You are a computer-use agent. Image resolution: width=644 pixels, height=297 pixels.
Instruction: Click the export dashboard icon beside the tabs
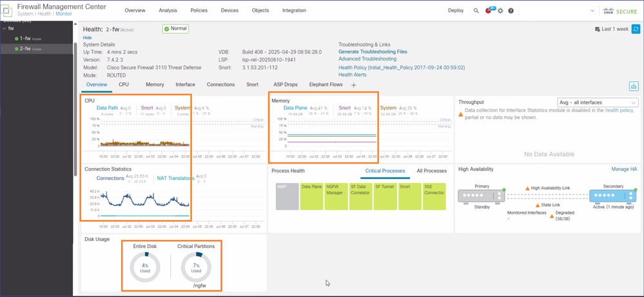pyautogui.click(x=633, y=86)
